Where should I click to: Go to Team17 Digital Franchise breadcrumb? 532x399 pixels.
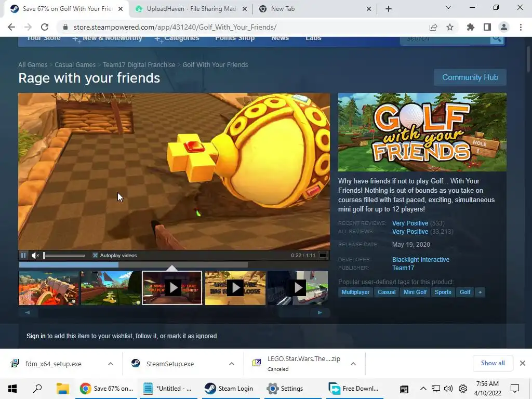[139, 65]
